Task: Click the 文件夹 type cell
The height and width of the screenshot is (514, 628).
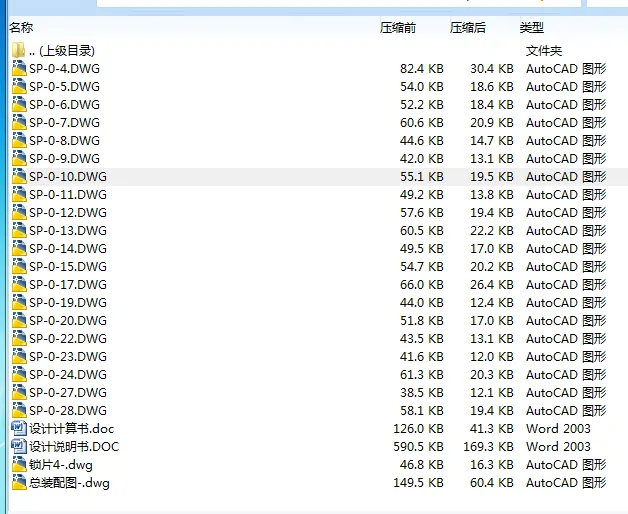Action: [x=544, y=51]
